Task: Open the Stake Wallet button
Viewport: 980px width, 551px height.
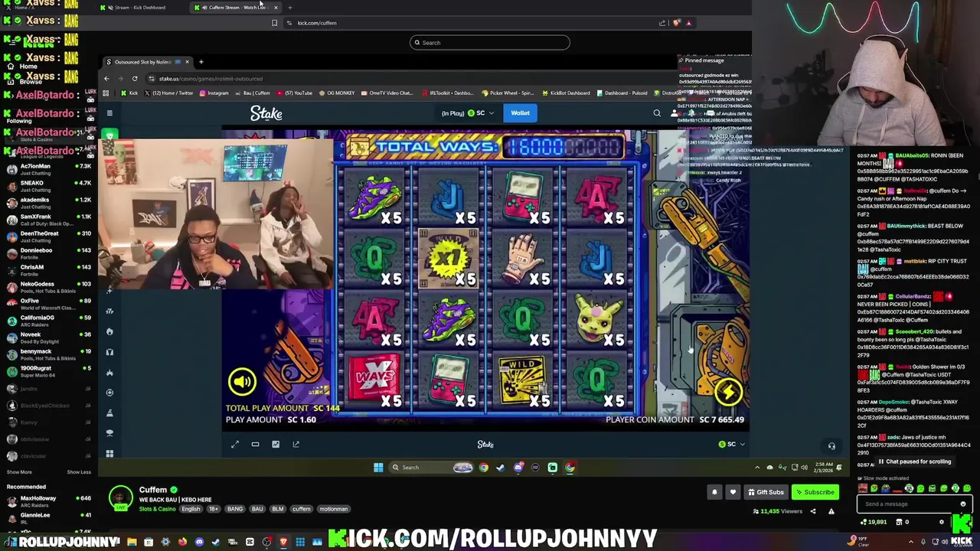Action: 520,113
